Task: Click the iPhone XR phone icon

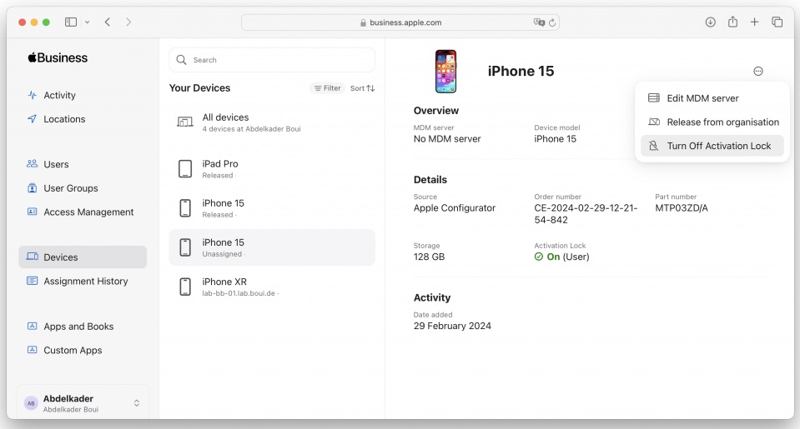Action: [x=185, y=287]
